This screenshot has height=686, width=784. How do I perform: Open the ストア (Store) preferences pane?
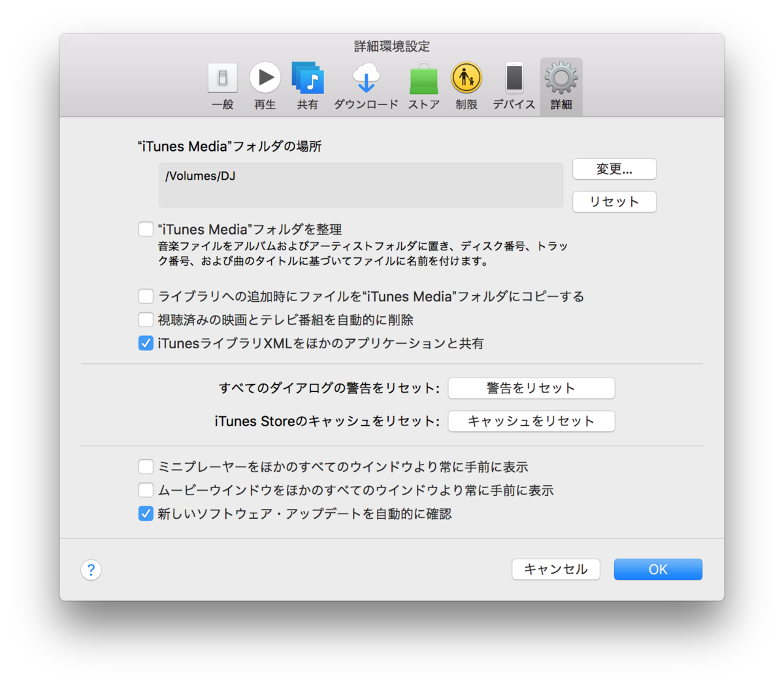(x=423, y=87)
